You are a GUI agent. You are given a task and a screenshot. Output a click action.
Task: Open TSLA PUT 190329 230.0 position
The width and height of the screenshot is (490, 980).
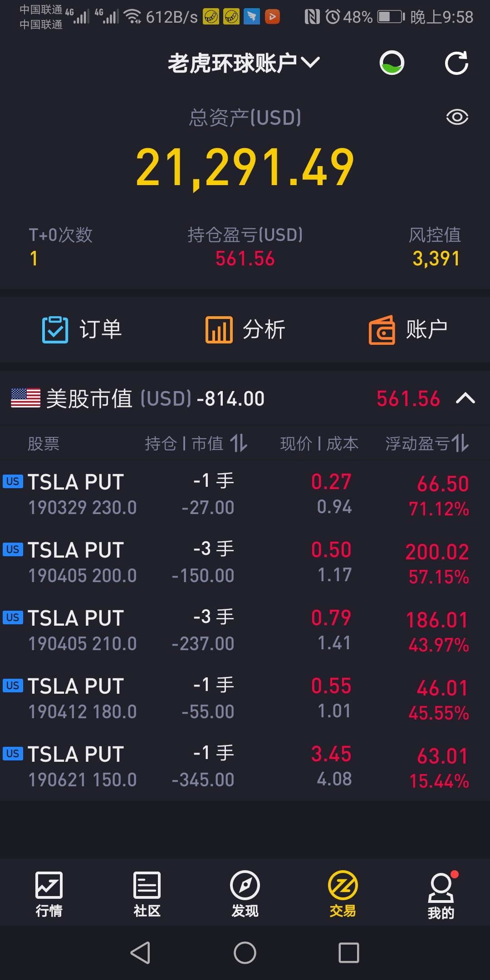245,495
